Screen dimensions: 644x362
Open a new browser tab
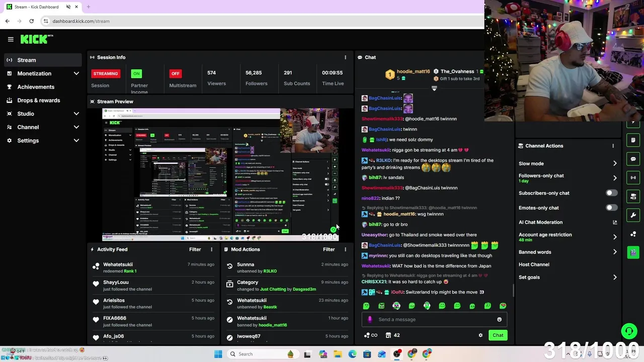coord(88,7)
